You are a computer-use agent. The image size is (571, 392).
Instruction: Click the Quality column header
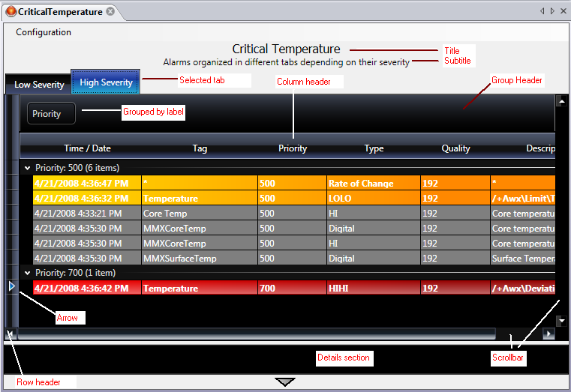pyautogui.click(x=455, y=148)
